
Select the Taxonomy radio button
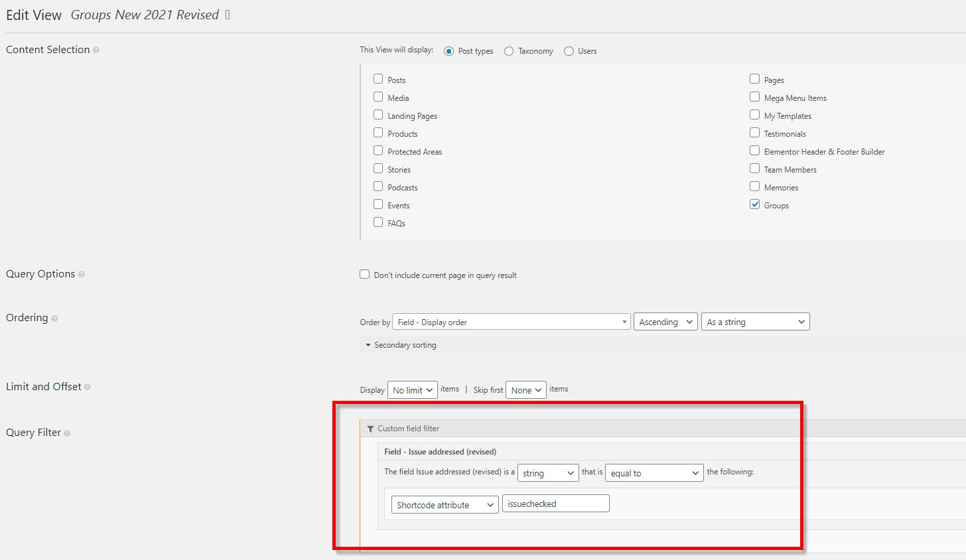tap(509, 51)
